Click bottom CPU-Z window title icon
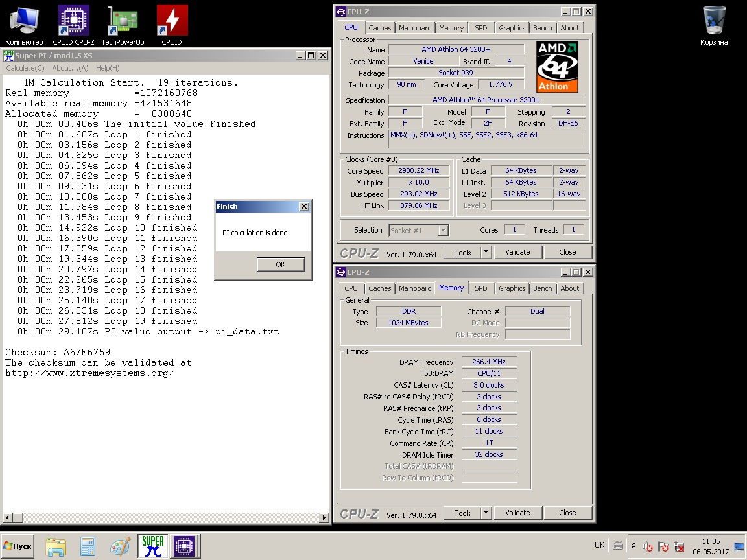Viewport: 747px width, 560px height. click(340, 272)
